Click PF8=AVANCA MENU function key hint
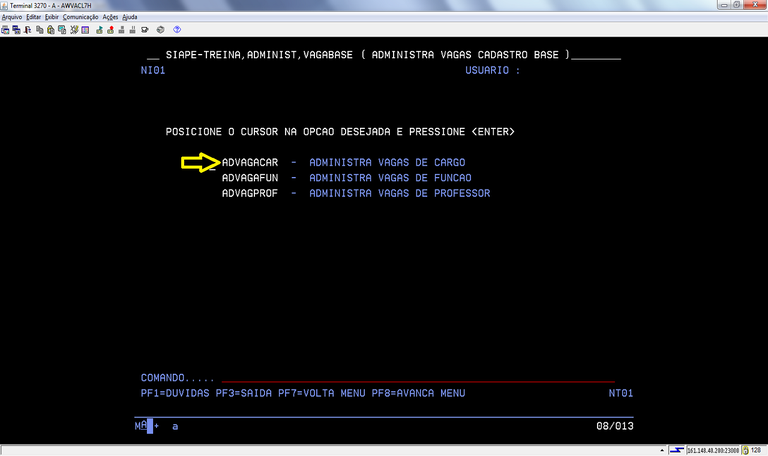768x456 pixels. pyautogui.click(x=418, y=393)
